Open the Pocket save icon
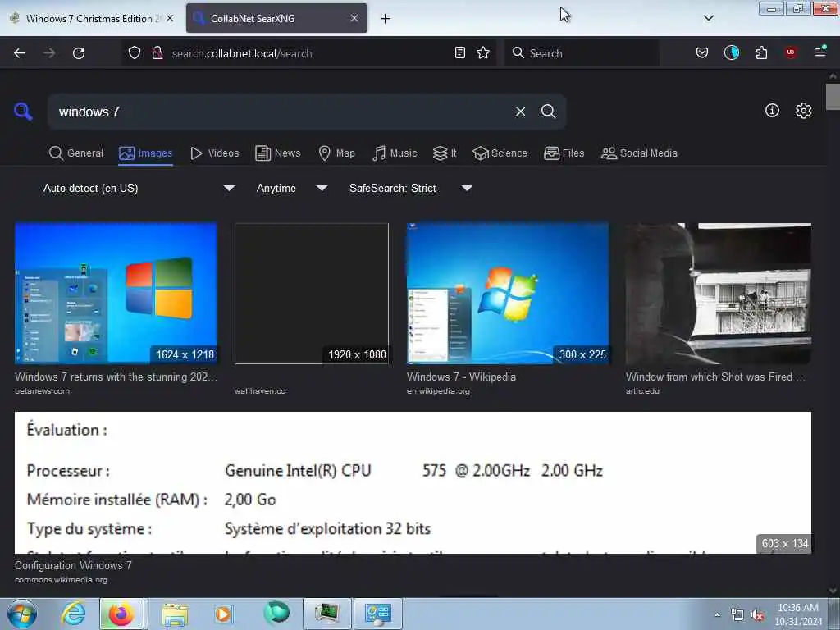 pyautogui.click(x=702, y=53)
